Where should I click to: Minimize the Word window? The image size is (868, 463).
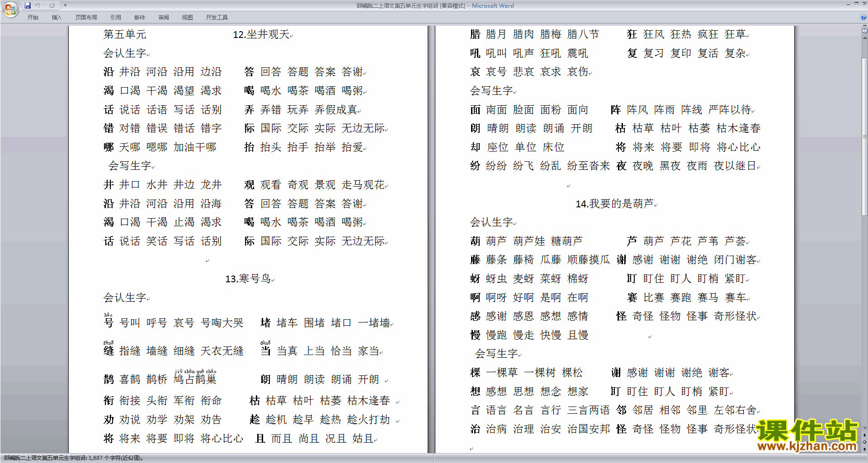coord(848,4)
